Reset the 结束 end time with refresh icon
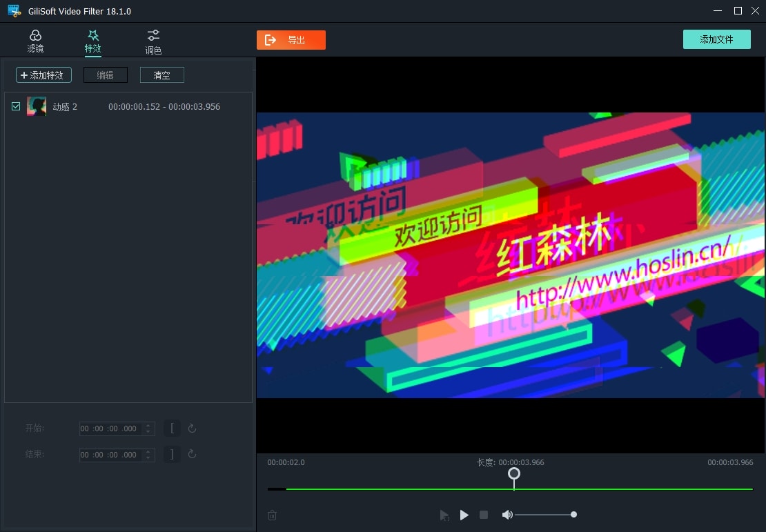766x532 pixels. 192,454
